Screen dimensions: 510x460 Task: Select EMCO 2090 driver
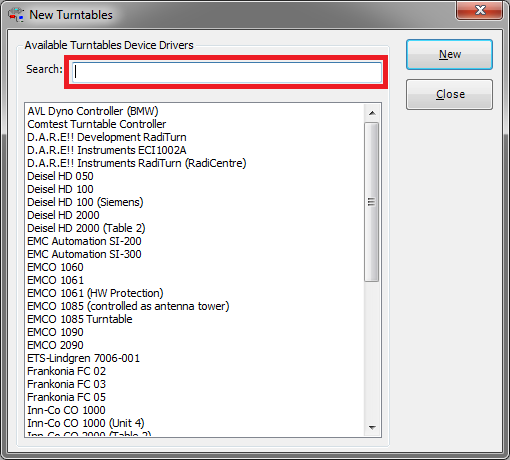(x=55, y=345)
